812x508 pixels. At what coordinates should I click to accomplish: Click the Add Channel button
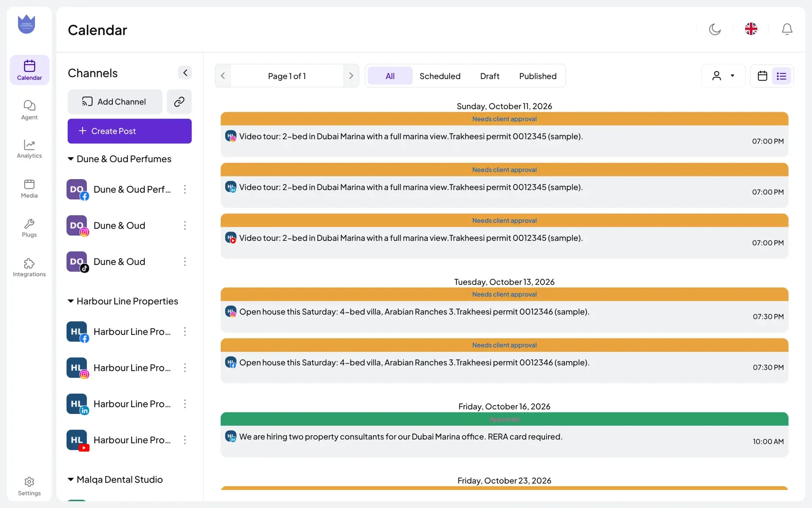click(115, 102)
